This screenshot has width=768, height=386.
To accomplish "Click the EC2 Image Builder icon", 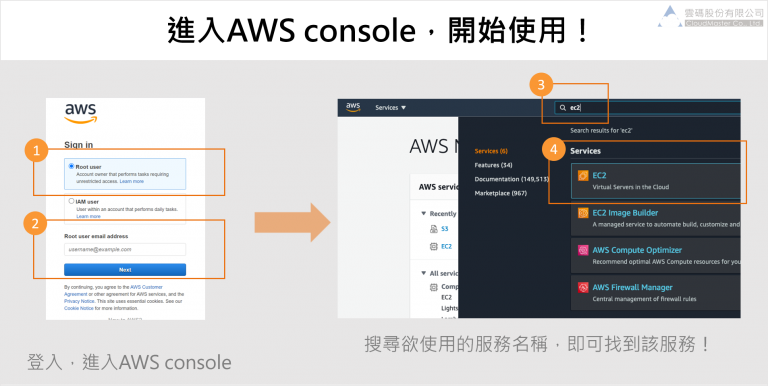I will 583,213.
